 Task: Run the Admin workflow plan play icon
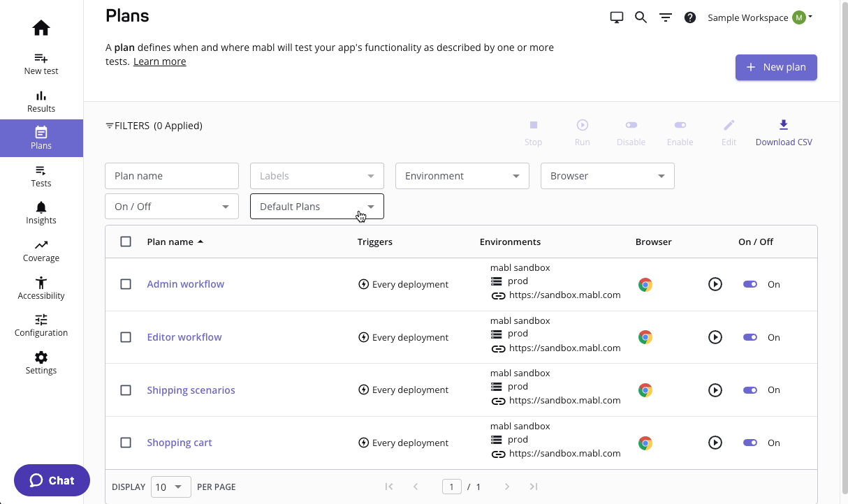[715, 284]
